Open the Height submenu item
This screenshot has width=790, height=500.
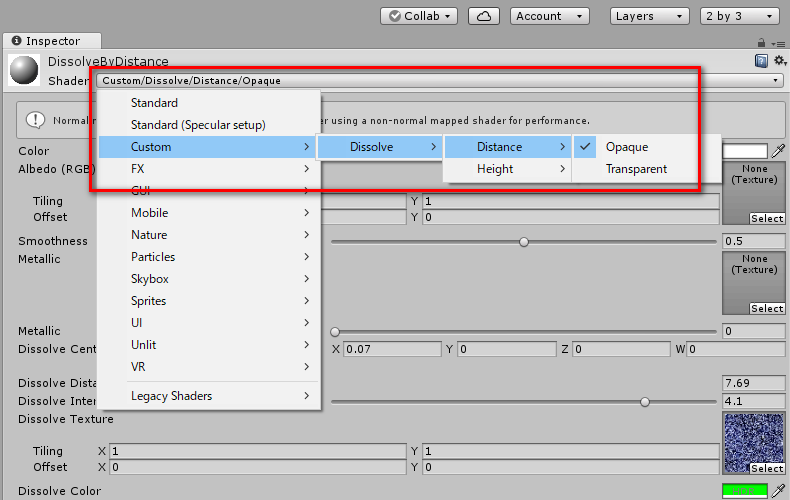pos(507,169)
